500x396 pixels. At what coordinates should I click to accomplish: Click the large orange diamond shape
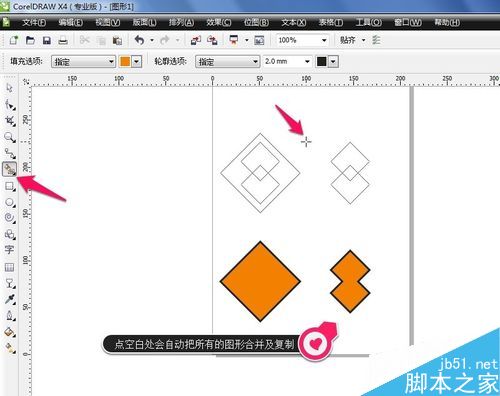click(260, 281)
